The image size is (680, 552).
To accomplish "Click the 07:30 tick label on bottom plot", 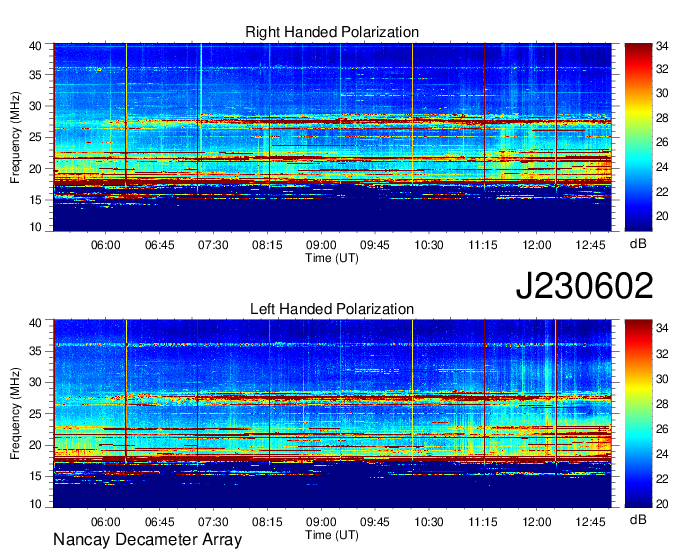I will coord(213,522).
